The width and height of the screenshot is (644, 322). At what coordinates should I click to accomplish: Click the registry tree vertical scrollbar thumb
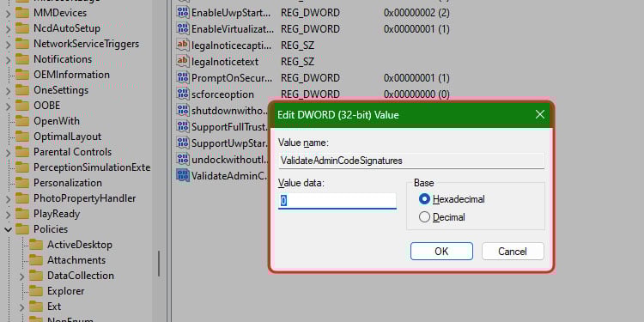(159, 264)
